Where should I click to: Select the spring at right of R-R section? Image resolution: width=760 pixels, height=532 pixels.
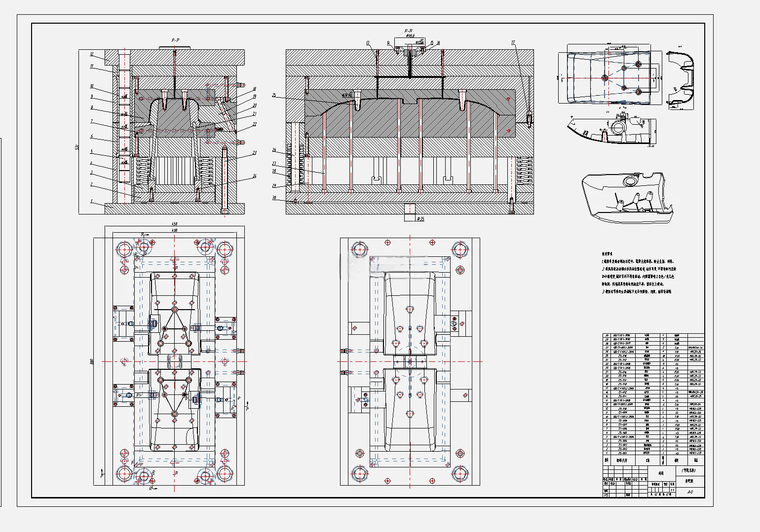pos(523,171)
